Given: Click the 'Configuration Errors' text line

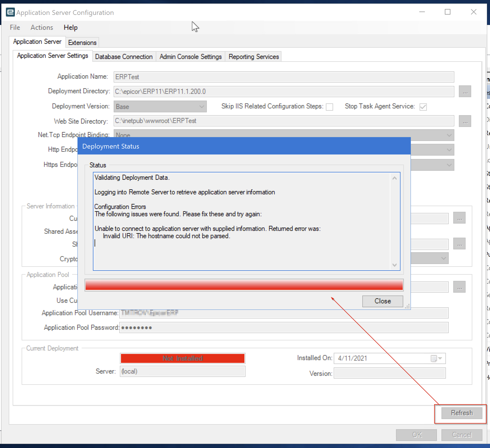Looking at the screenshot, I should pyautogui.click(x=120, y=207).
